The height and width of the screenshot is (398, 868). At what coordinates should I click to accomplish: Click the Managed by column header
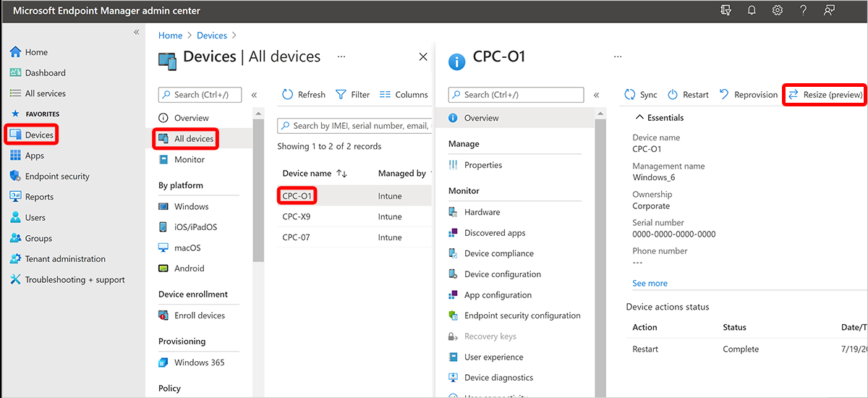tap(403, 174)
